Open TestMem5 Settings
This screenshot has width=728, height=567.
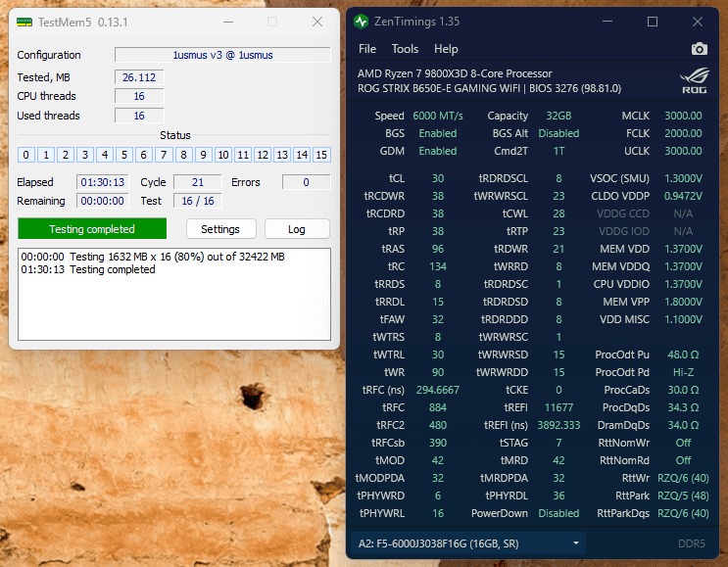pos(220,229)
